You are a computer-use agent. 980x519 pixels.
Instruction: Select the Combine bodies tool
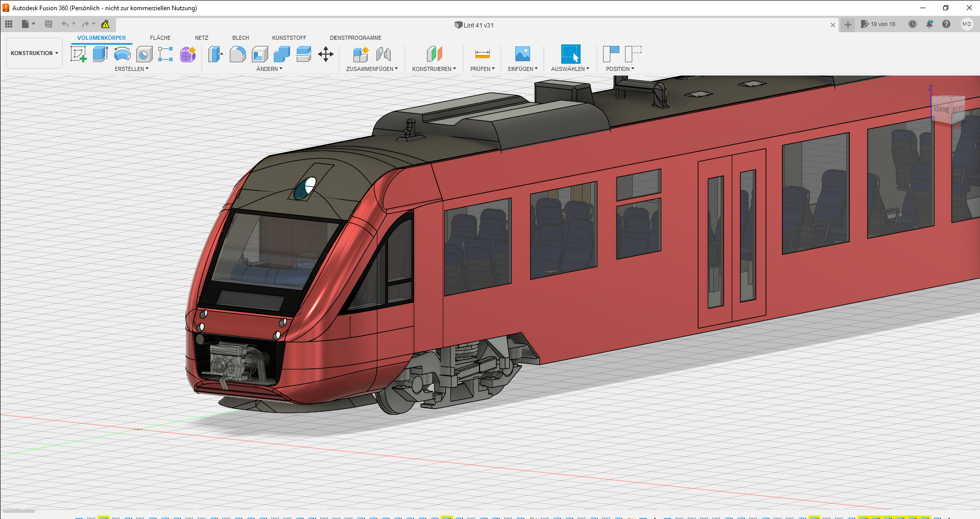[282, 54]
